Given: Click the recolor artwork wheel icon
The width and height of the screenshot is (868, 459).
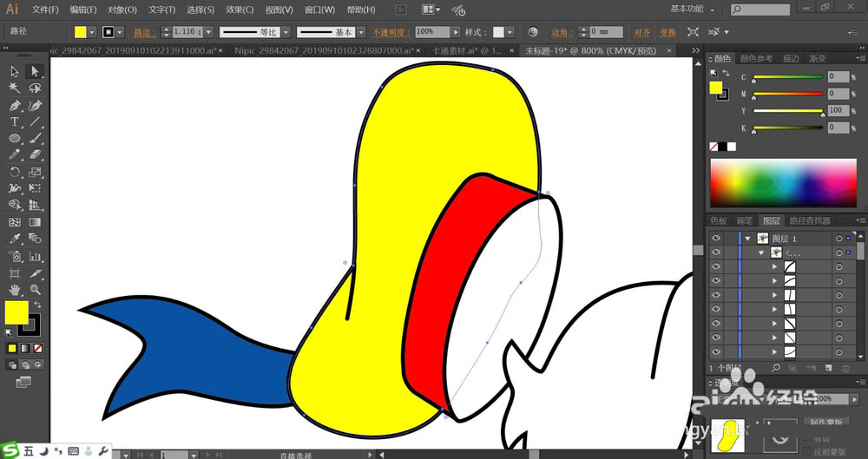Looking at the screenshot, I should point(533,32).
